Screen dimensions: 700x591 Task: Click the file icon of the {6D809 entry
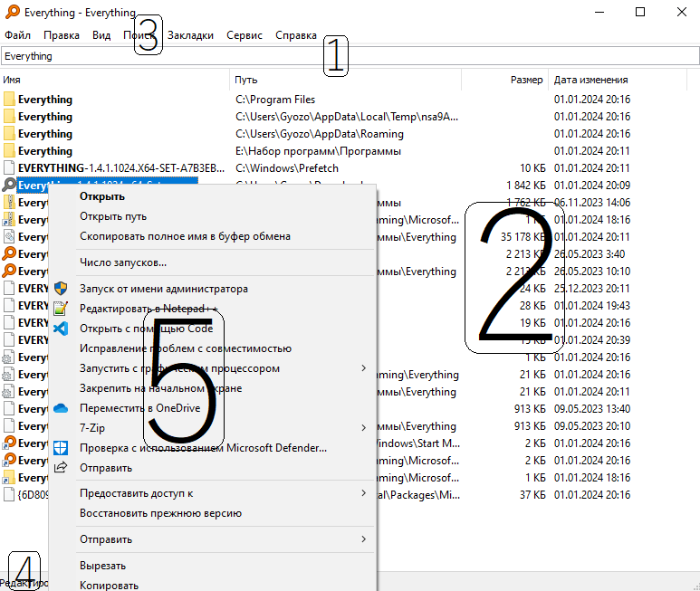tap(9, 495)
